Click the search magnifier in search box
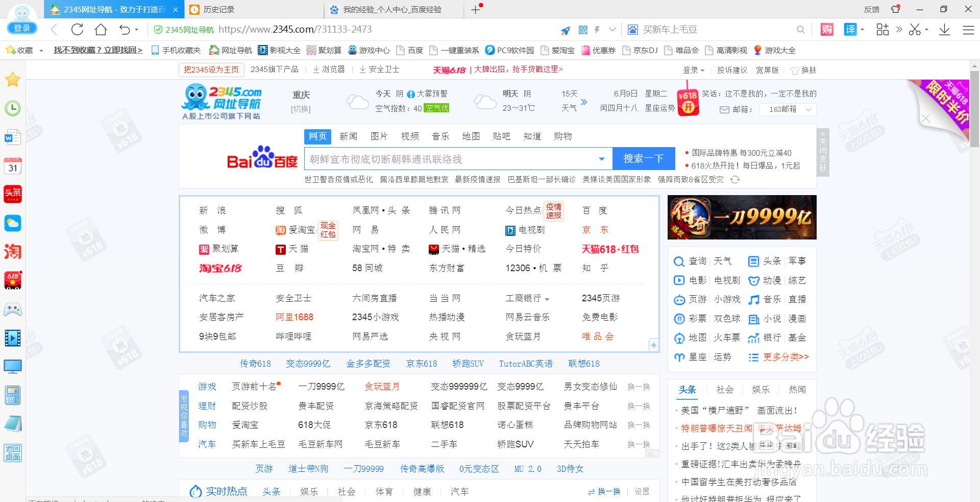 (800, 30)
